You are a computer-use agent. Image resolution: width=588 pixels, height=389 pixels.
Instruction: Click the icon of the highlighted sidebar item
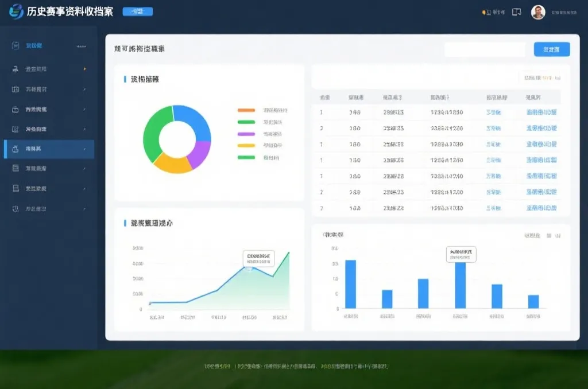point(16,149)
